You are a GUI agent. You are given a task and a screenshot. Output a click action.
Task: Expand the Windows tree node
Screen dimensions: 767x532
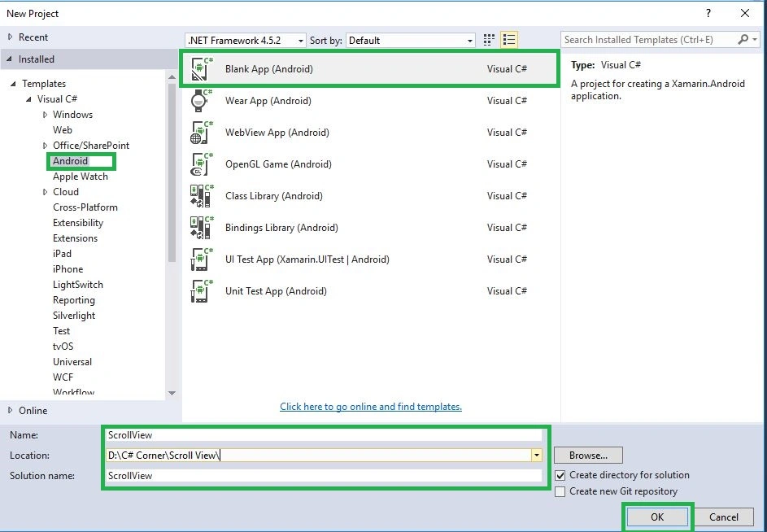pyautogui.click(x=45, y=115)
